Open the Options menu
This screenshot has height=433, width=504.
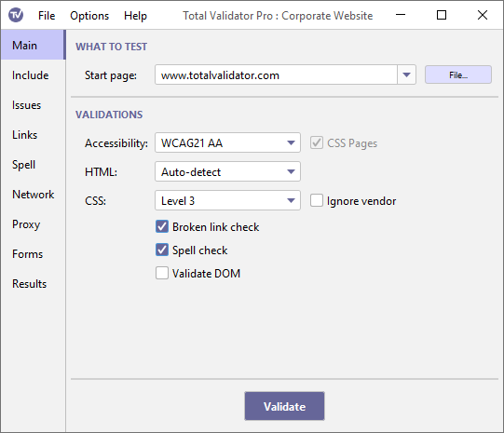coord(89,16)
